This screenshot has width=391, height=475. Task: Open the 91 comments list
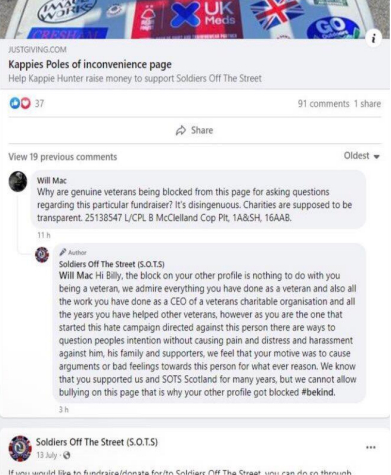(323, 104)
